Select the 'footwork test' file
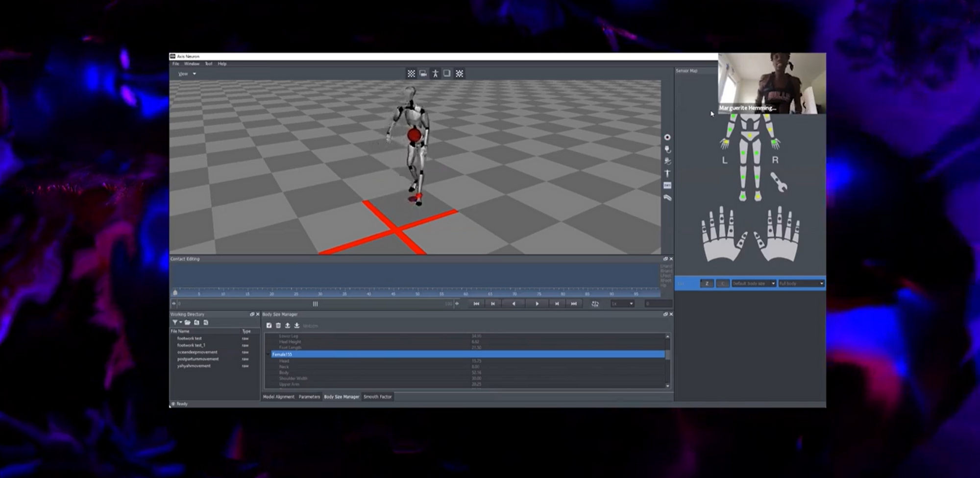The height and width of the screenshot is (478, 980). (189, 338)
